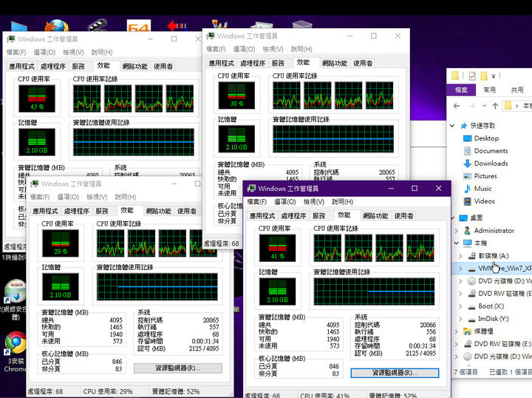Click Pictures folder icon in Explorer tree
Viewport: 532px width, 398px height.
click(467, 176)
